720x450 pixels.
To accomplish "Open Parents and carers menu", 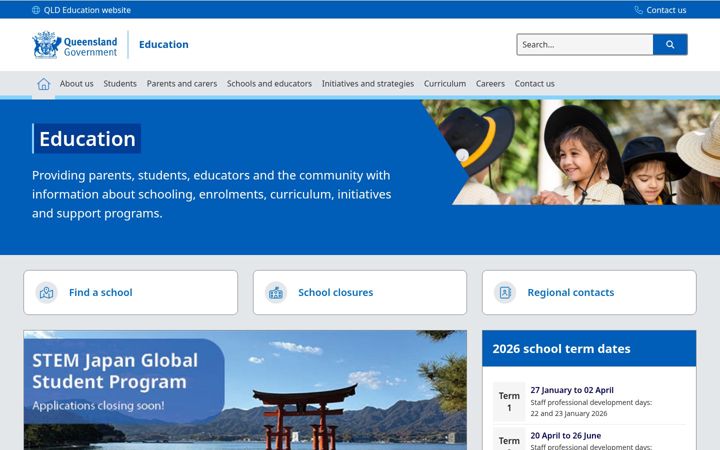I will [x=182, y=84].
